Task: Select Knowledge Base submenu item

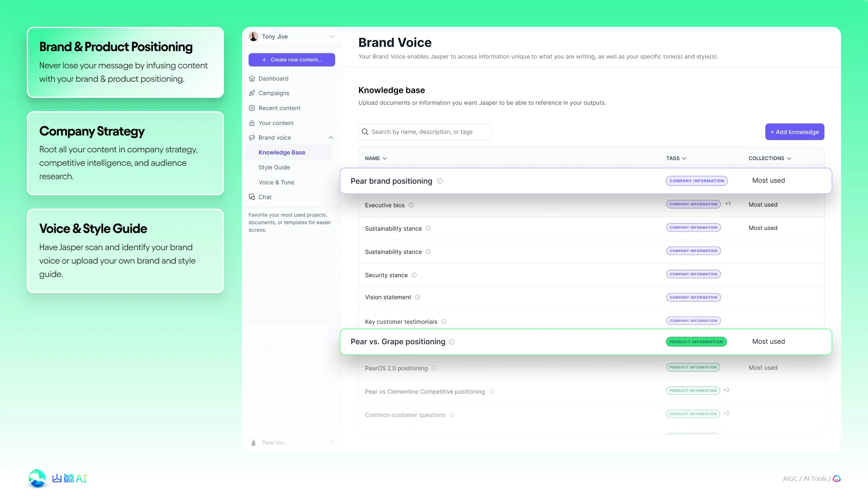Action: point(289,152)
